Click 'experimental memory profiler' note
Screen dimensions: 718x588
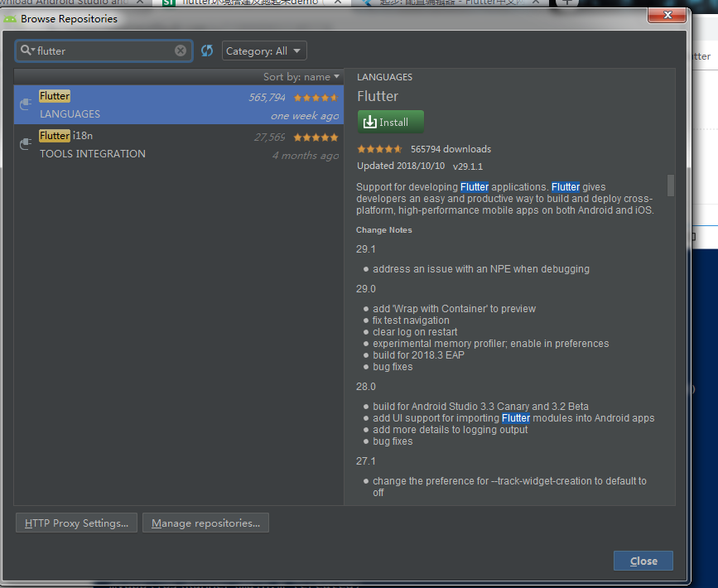pyautogui.click(x=490, y=344)
